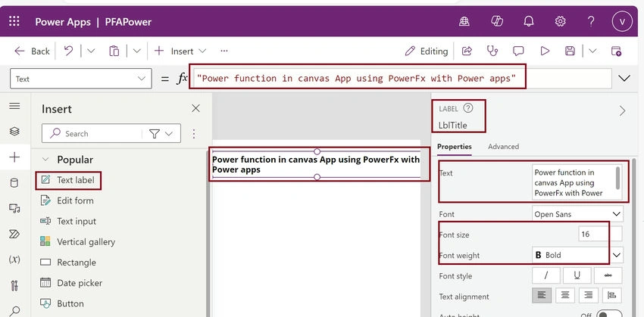Open the user account avatar V
The image size is (644, 317).
click(x=622, y=22)
